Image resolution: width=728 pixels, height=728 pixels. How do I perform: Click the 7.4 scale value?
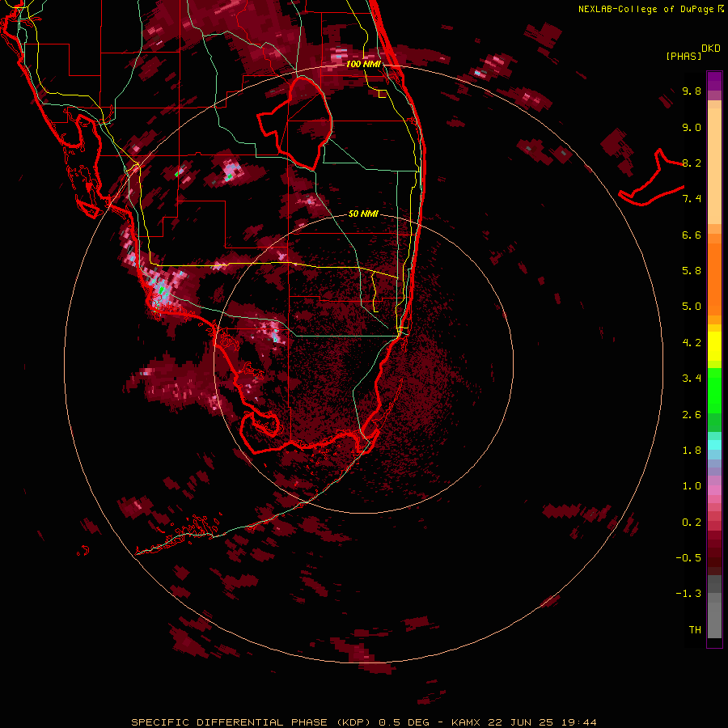click(692, 199)
